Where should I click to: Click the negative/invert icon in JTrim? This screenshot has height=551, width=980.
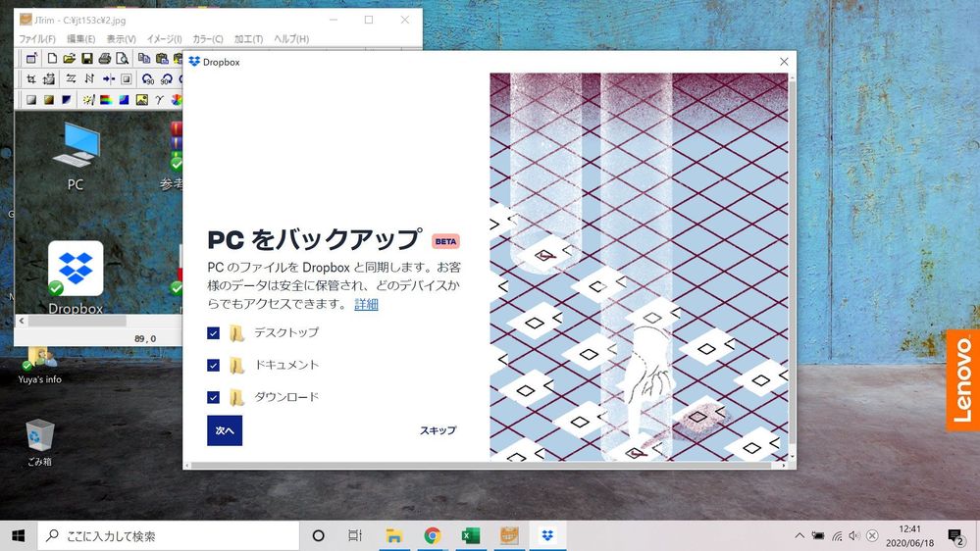click(67, 99)
